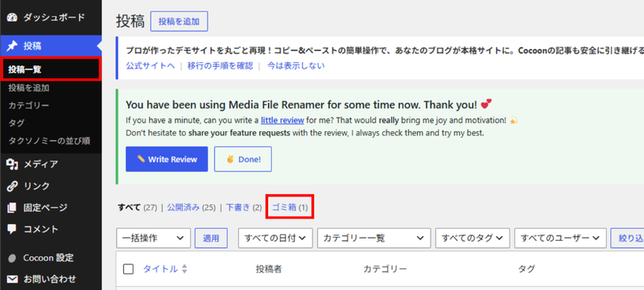Tick the select-all checkbox in table header
This screenshot has width=644, height=290.
tap(128, 269)
